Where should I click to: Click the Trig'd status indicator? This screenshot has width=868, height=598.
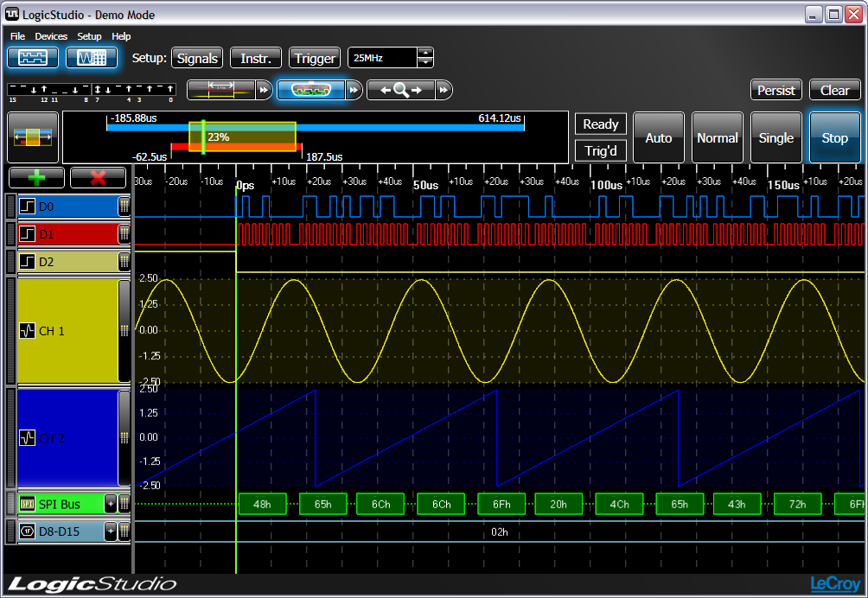coord(601,150)
